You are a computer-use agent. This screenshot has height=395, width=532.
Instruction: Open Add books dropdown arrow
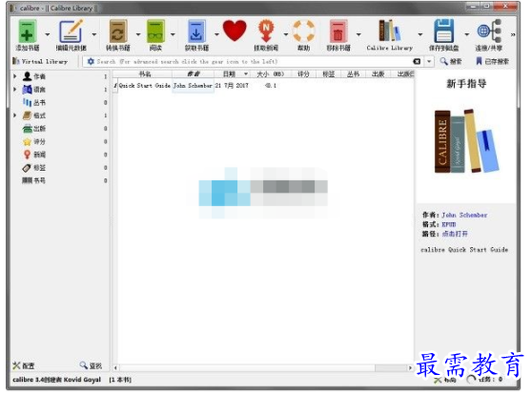point(47,34)
